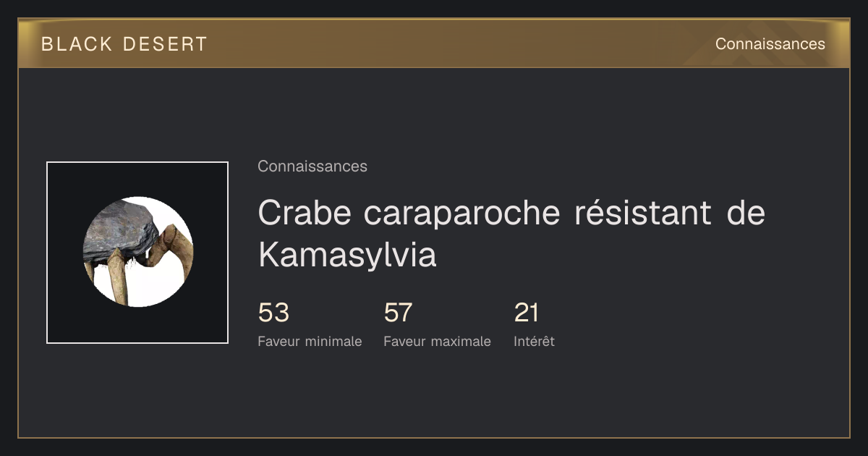Screen dimensions: 868x456
Task: Select the value 21
Action: [527, 313]
